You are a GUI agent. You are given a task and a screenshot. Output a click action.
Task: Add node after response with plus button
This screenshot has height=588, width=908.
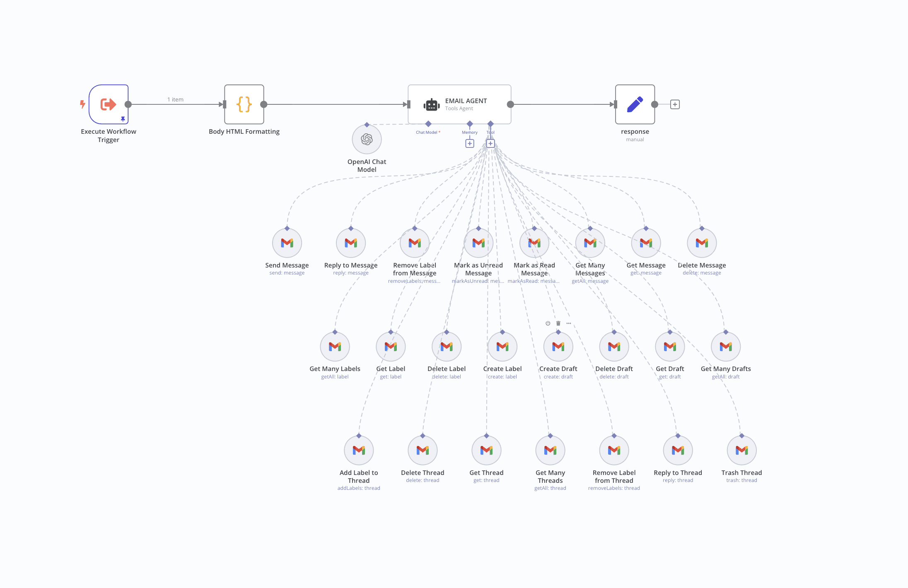click(675, 104)
